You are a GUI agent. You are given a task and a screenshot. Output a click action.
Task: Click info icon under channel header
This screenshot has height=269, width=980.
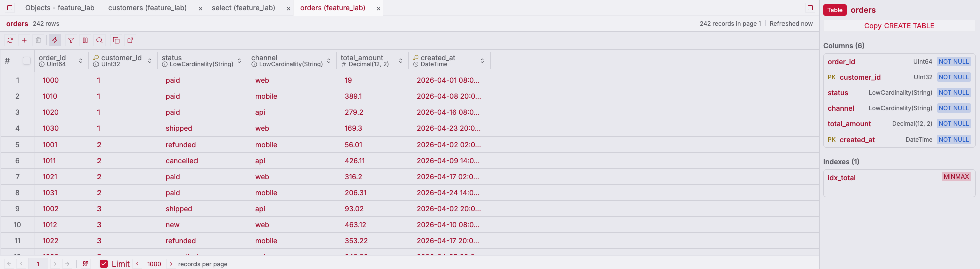(254, 64)
